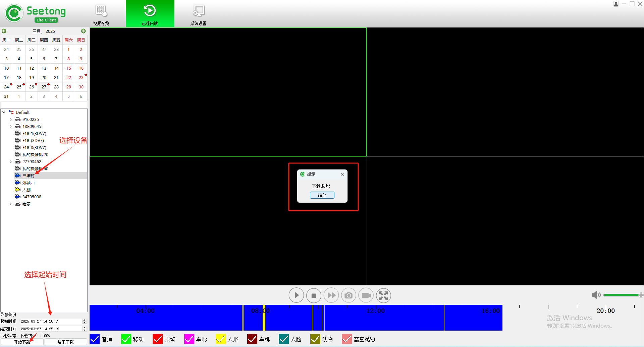Uncheck the 普通 recording type checkbox
This screenshot has height=347, width=644.
pyautogui.click(x=95, y=339)
